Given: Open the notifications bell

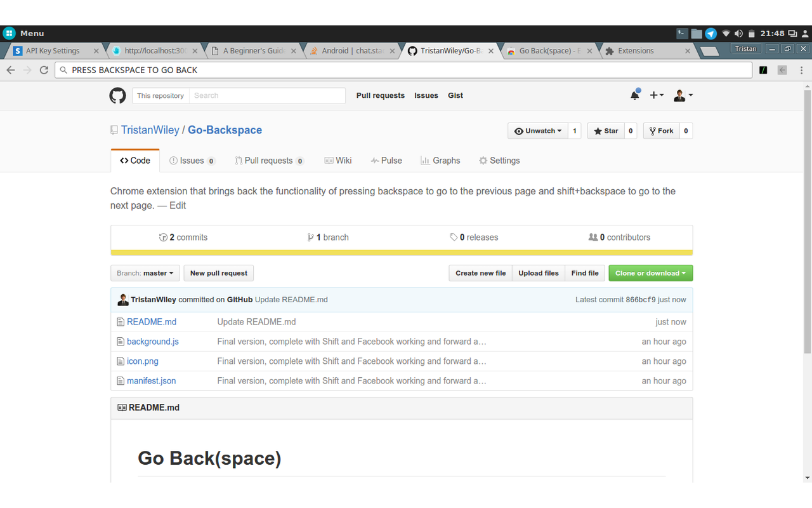Looking at the screenshot, I should (x=634, y=95).
